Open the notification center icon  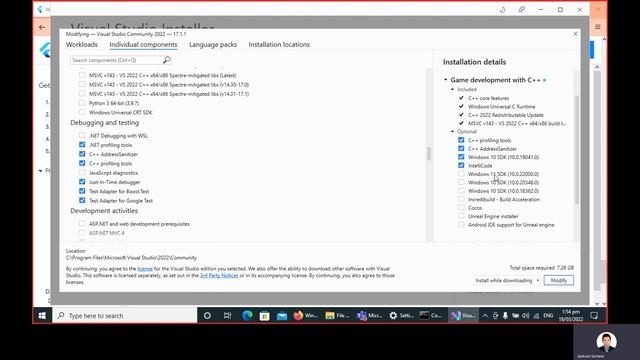(x=594, y=316)
